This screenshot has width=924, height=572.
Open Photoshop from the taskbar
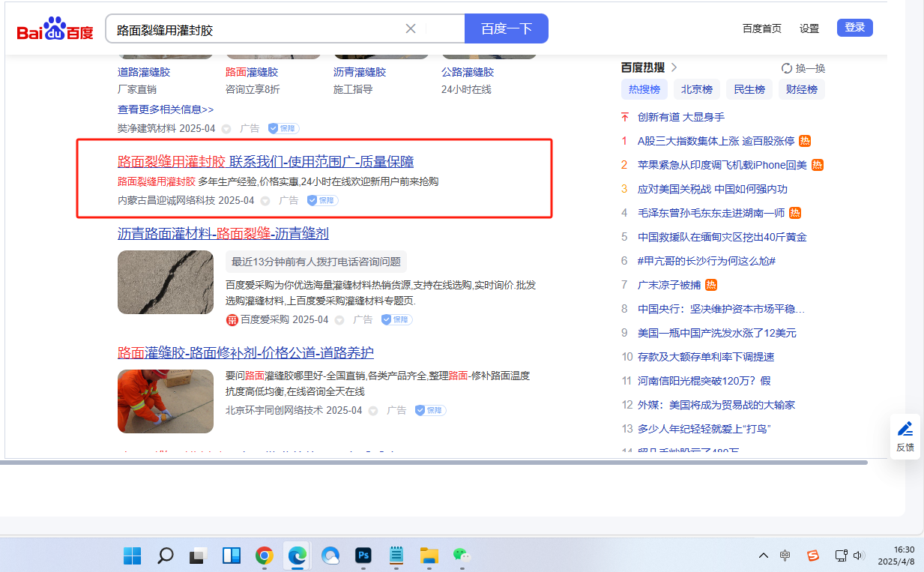pyautogui.click(x=363, y=556)
